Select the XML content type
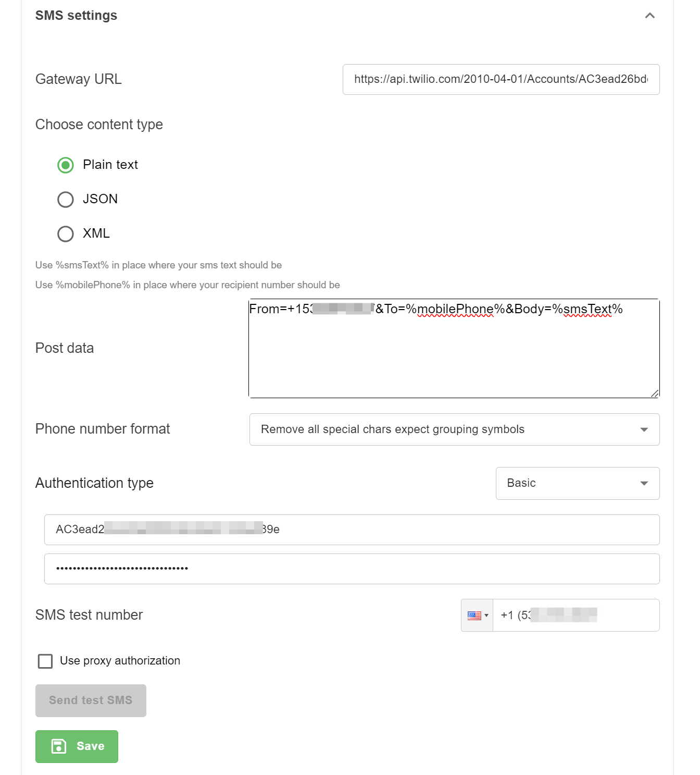This screenshot has width=700, height=775. (65, 233)
